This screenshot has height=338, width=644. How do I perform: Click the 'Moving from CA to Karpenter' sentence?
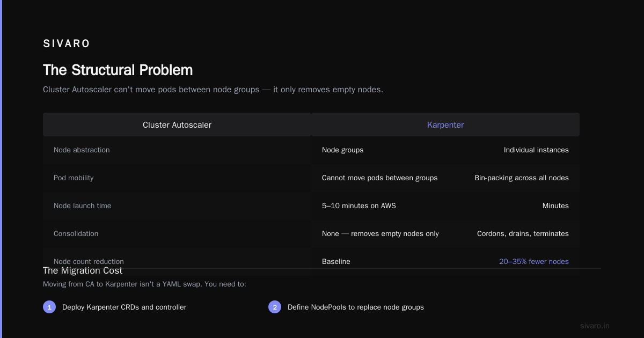[x=144, y=284]
